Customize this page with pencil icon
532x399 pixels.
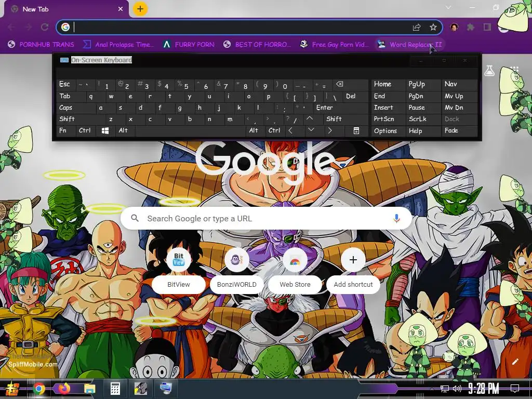515,362
